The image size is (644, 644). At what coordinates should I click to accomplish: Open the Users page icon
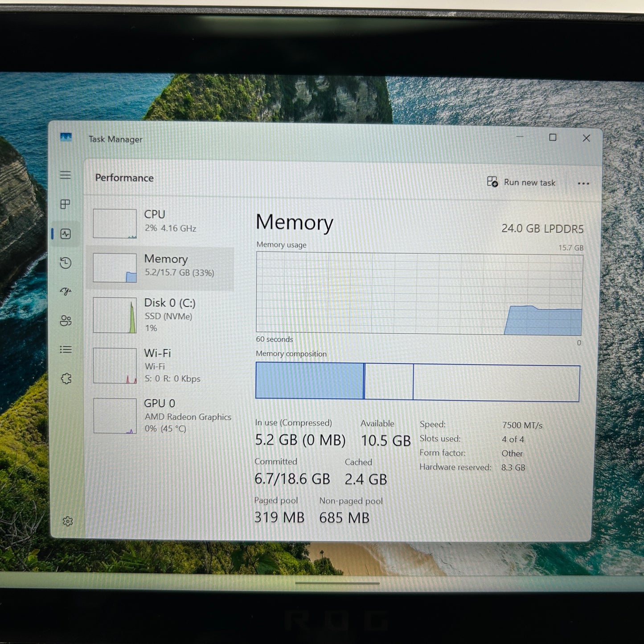pyautogui.click(x=66, y=320)
